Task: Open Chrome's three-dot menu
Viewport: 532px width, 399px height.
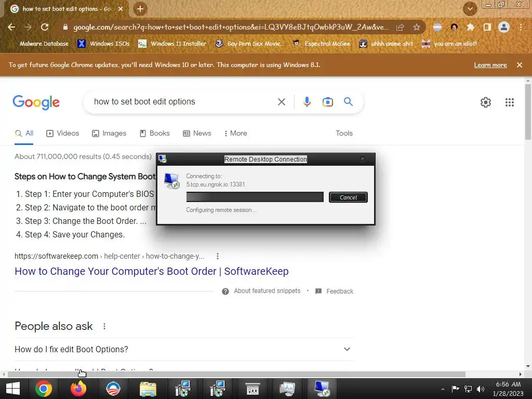Action: [x=521, y=27]
